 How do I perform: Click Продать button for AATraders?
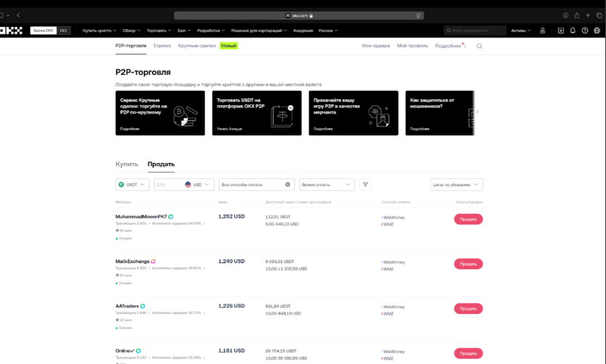tap(468, 309)
